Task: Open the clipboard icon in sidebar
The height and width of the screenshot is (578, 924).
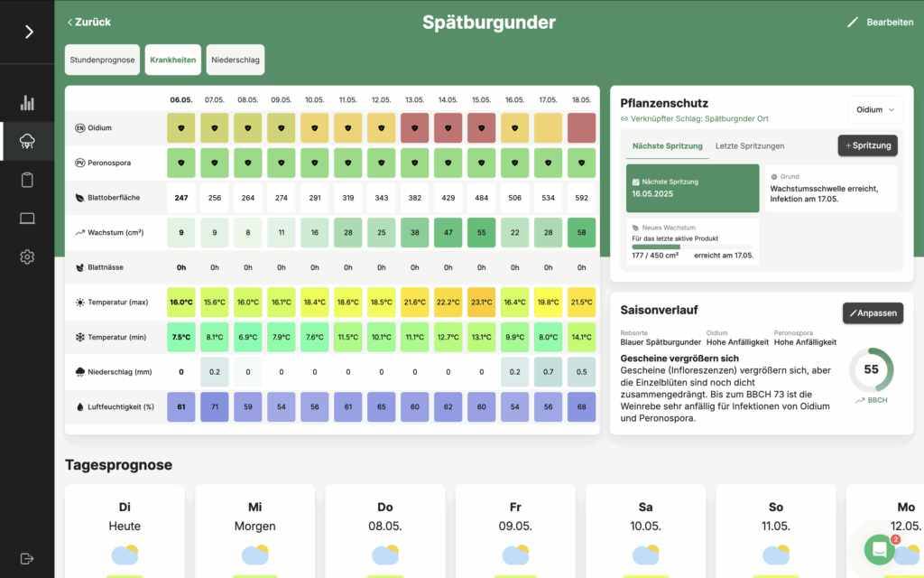Action: 27,180
